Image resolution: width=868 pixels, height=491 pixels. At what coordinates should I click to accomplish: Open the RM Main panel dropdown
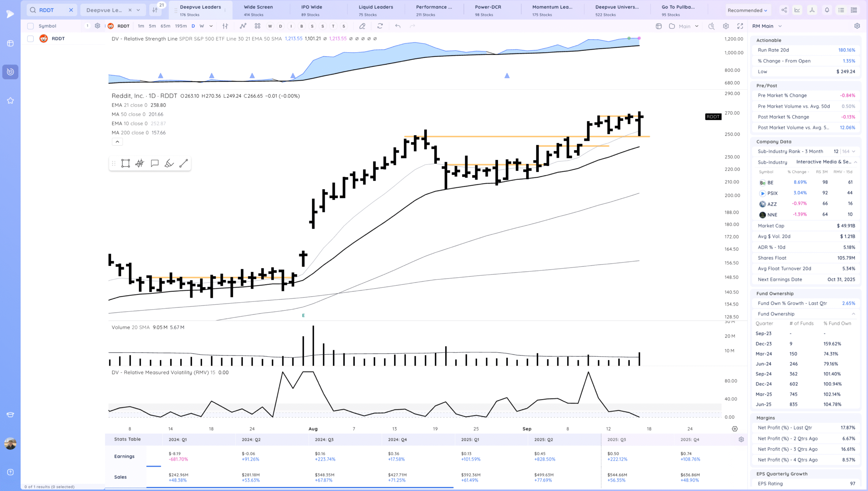pos(767,26)
